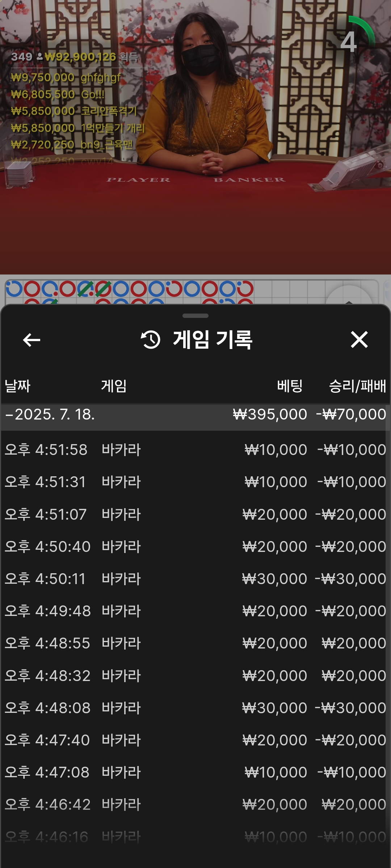The height and width of the screenshot is (868, 391).
Task: Open the 오후 4:49:48 바카라 record
Action: (x=195, y=611)
